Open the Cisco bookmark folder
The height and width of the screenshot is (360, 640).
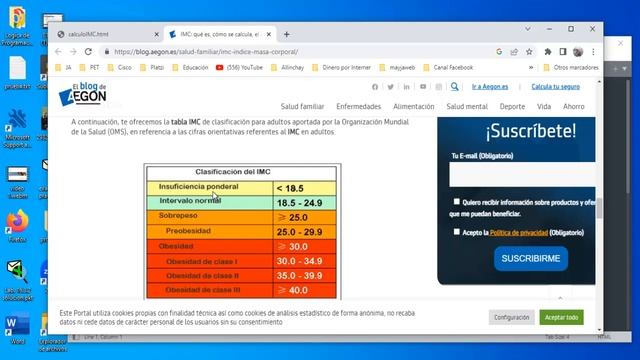[120, 67]
